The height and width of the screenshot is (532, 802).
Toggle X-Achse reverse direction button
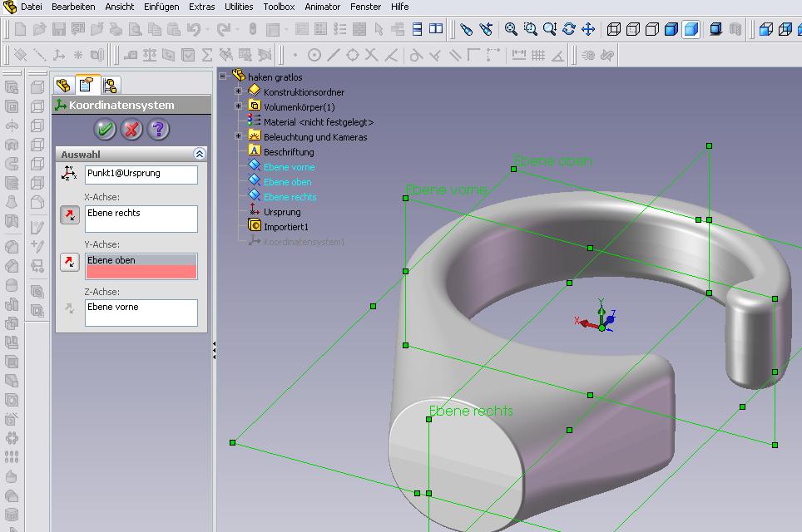(x=71, y=215)
